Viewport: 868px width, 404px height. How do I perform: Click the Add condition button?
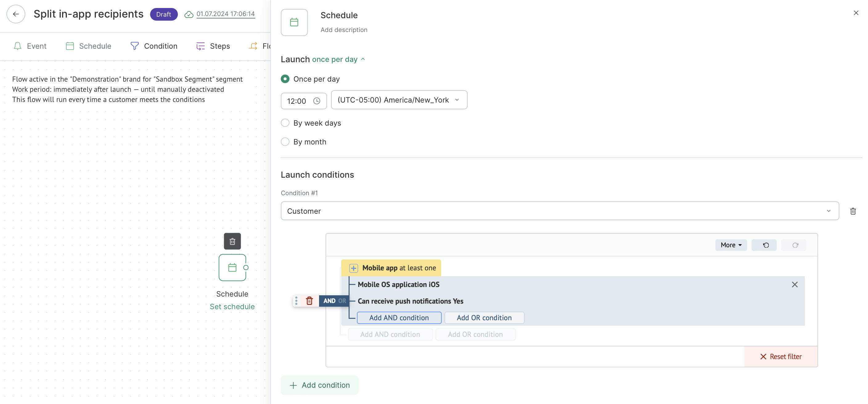coord(319,385)
